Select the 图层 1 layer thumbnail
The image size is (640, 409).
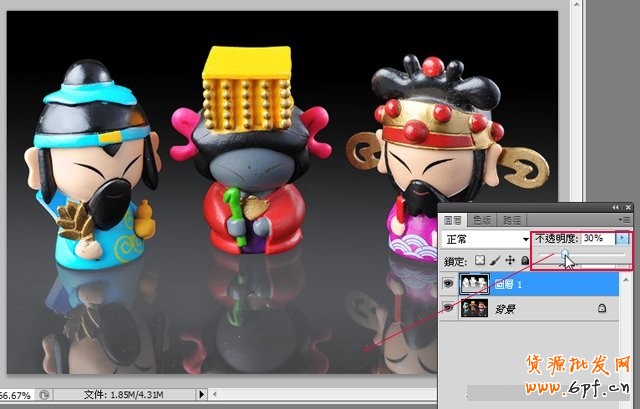tap(473, 284)
